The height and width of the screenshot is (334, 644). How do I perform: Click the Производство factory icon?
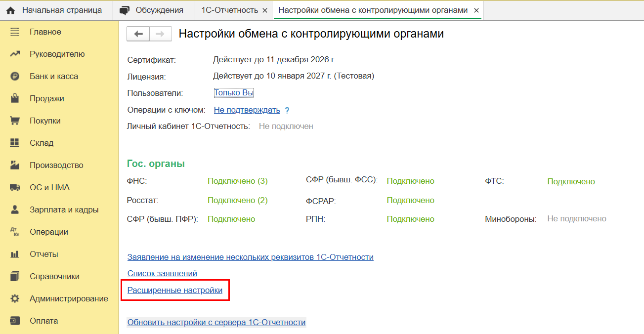pyautogui.click(x=15, y=165)
